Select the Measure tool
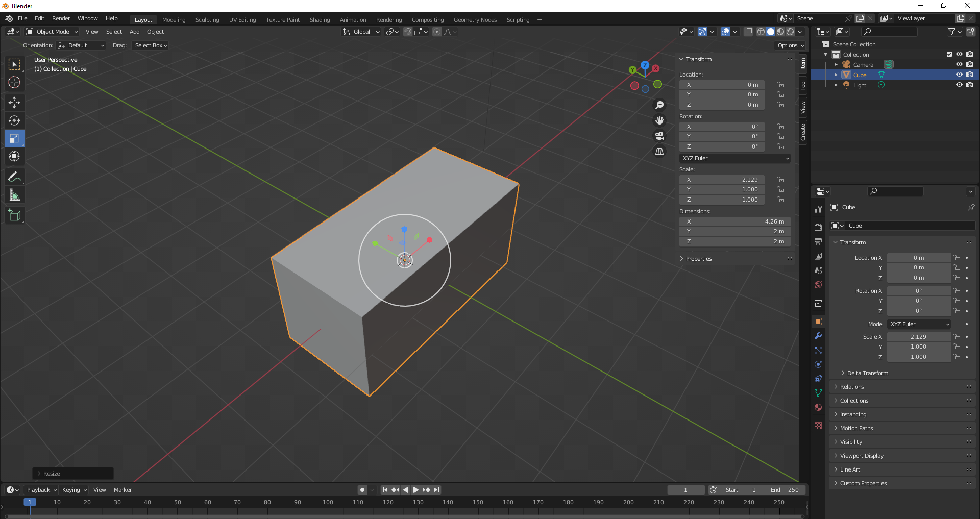 [x=14, y=195]
